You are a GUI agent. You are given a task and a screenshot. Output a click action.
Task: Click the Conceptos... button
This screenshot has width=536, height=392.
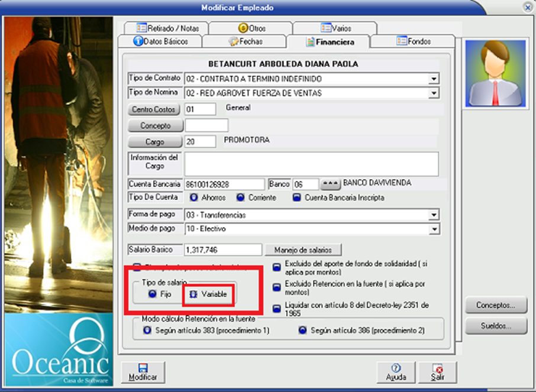tap(496, 306)
